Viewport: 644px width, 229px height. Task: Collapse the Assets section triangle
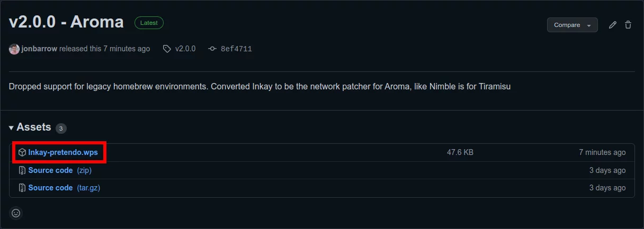pos(11,128)
